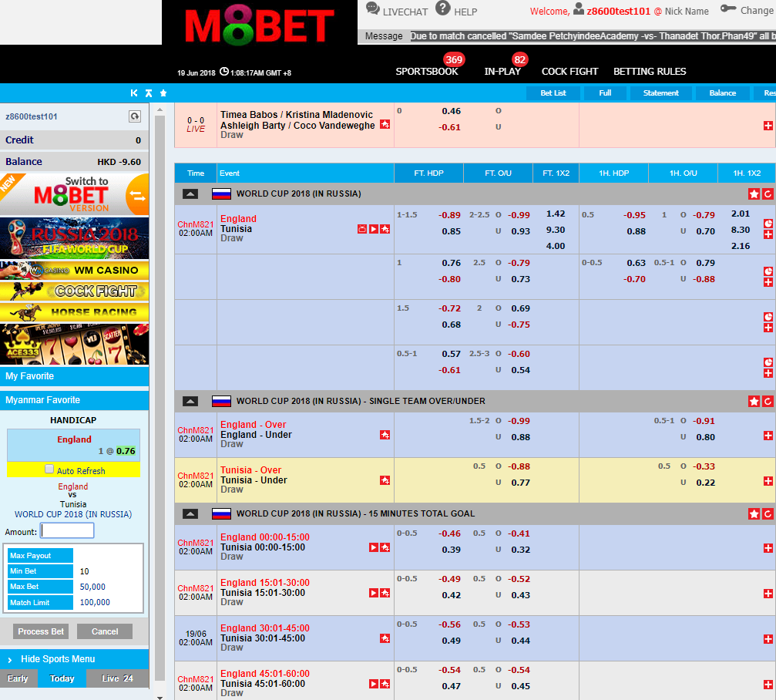The height and width of the screenshot is (700, 776).
Task: Open the IN-PLAY menu
Action: tap(502, 71)
